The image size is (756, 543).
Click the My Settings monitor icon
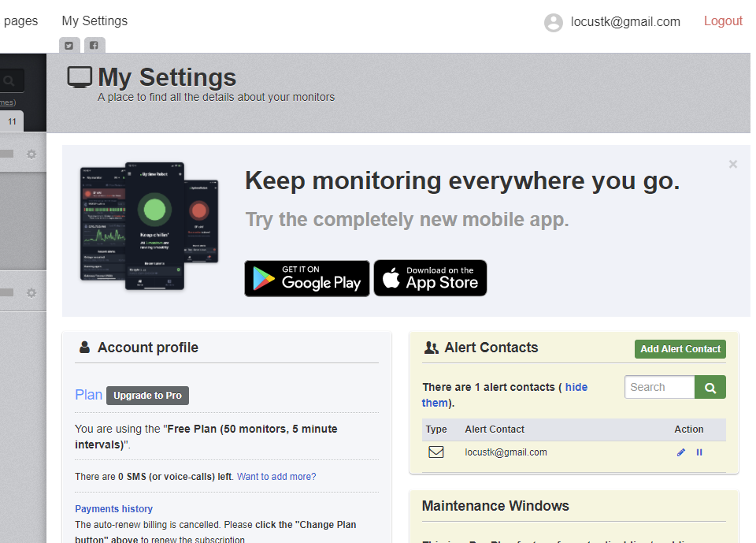pyautogui.click(x=80, y=77)
